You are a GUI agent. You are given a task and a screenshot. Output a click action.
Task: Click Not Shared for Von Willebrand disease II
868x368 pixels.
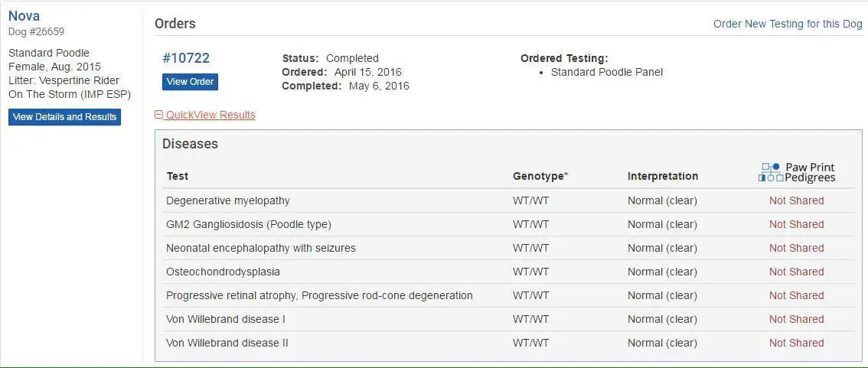pos(797,343)
